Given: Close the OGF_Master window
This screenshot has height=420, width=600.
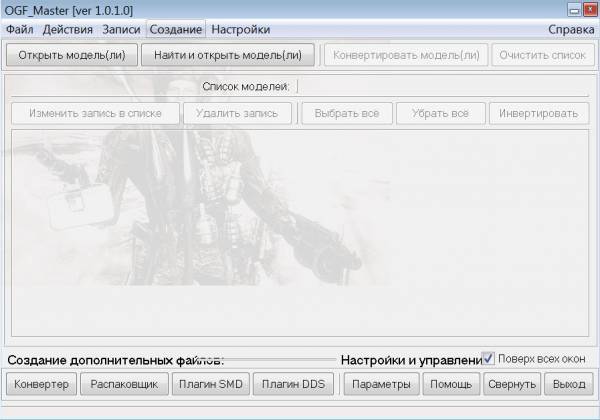Looking at the screenshot, I should [590, 10].
